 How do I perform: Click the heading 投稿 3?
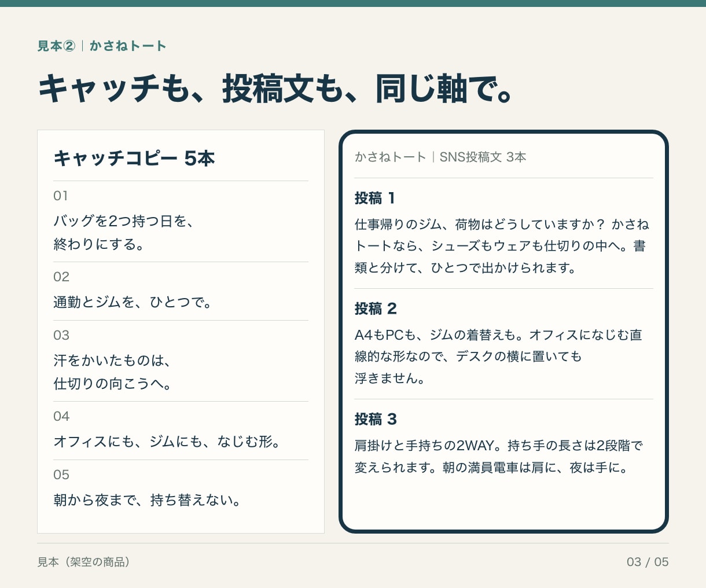[x=376, y=419]
